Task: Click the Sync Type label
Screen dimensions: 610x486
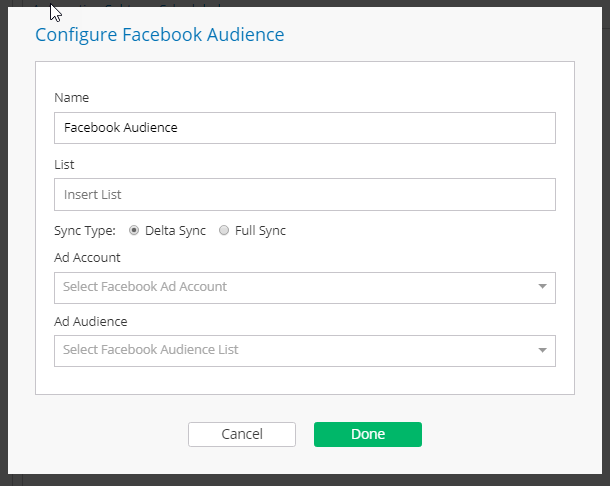Action: pyautogui.click(x=85, y=231)
